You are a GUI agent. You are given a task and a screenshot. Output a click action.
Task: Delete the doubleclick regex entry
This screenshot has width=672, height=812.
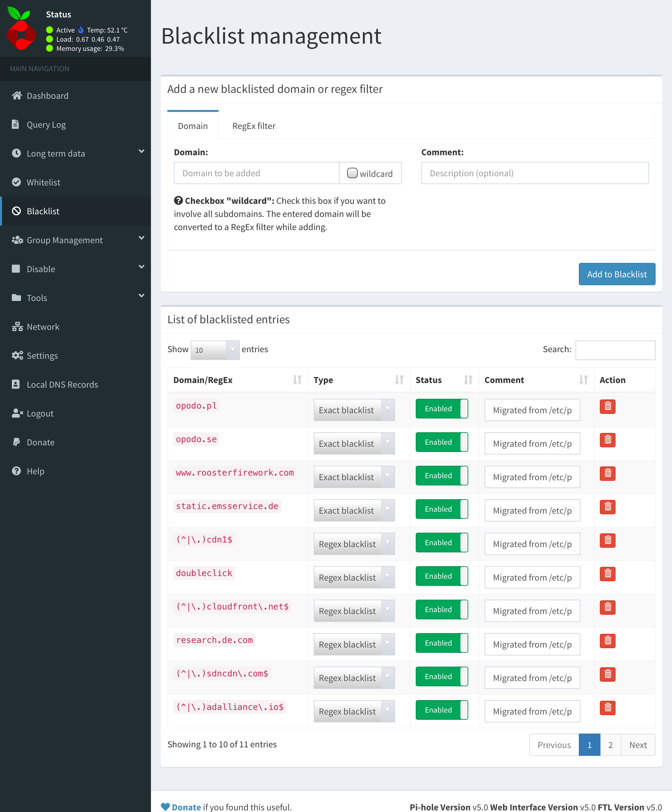607,574
